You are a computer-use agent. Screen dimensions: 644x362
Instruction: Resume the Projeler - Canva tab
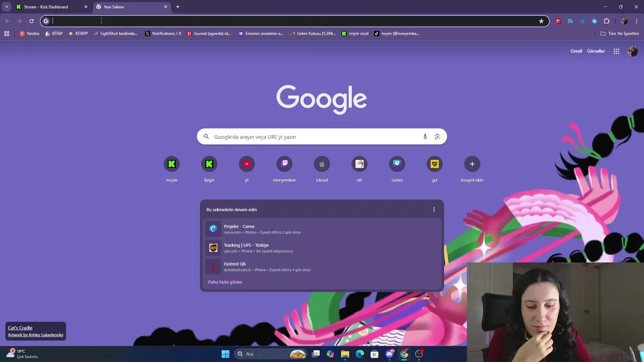pos(322,229)
